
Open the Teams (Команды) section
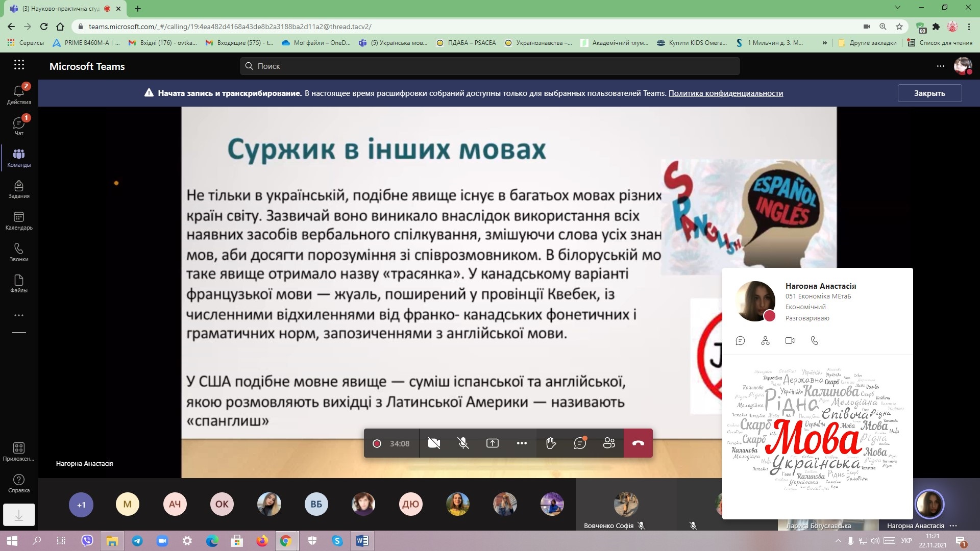point(19,158)
